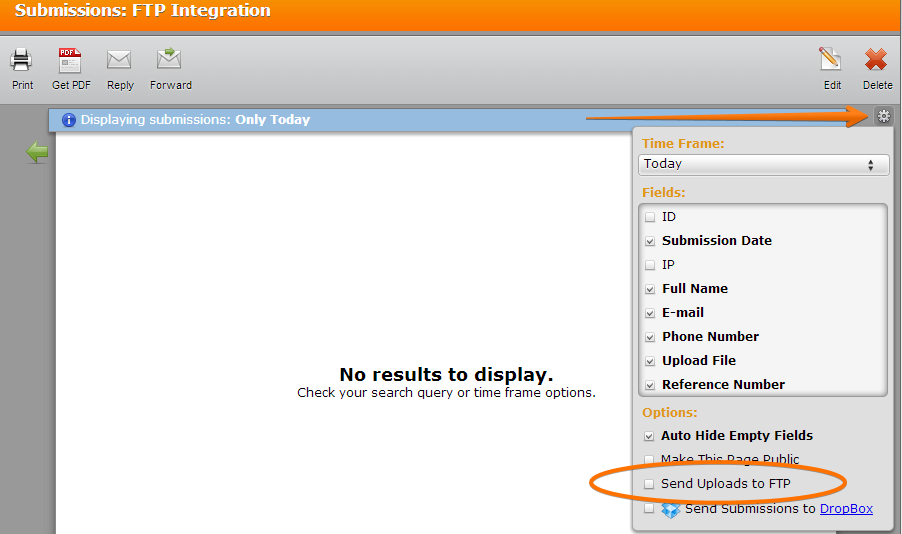Image resolution: width=902 pixels, height=534 pixels.
Task: Disable Auto Hide Empty Fields
Action: 650,436
